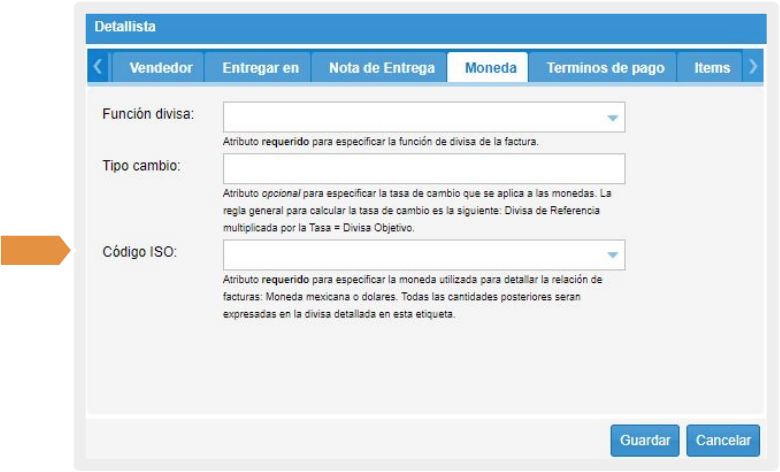Click the orange arrow pointing to Código ISO
The height and width of the screenshot is (472, 780).
click(x=36, y=251)
